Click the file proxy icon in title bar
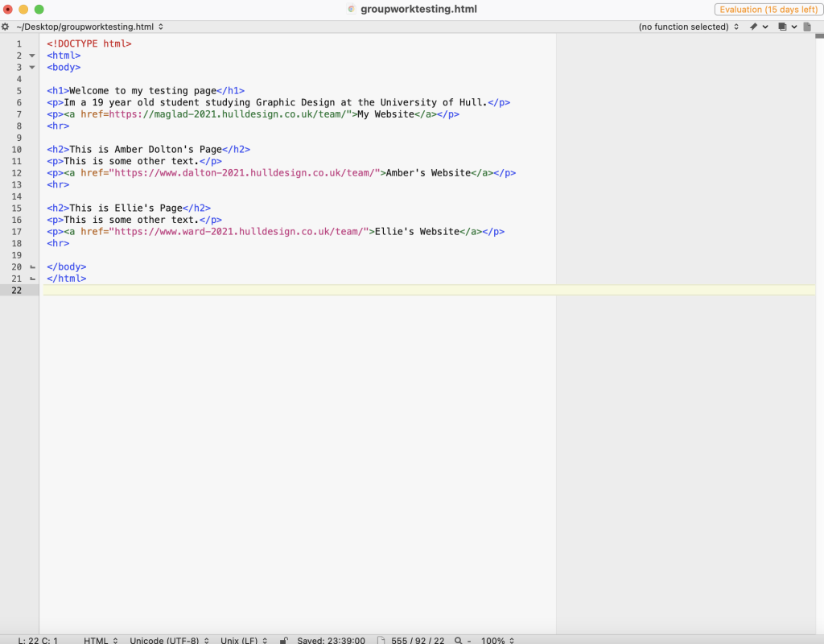Screen dimensions: 824x644 (x=352, y=9)
